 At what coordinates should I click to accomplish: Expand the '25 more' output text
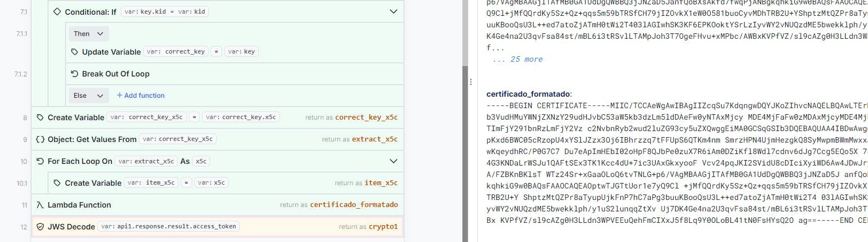pyautogui.click(x=517, y=59)
